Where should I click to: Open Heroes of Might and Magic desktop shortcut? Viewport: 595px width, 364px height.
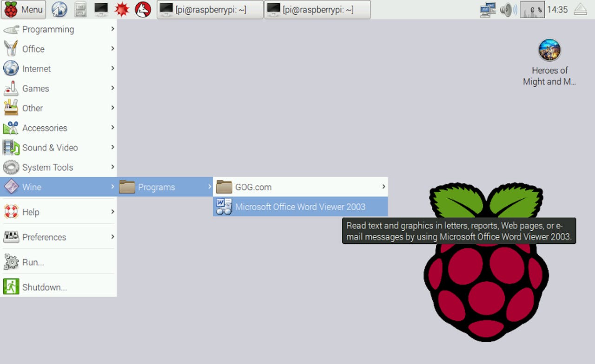(x=549, y=63)
